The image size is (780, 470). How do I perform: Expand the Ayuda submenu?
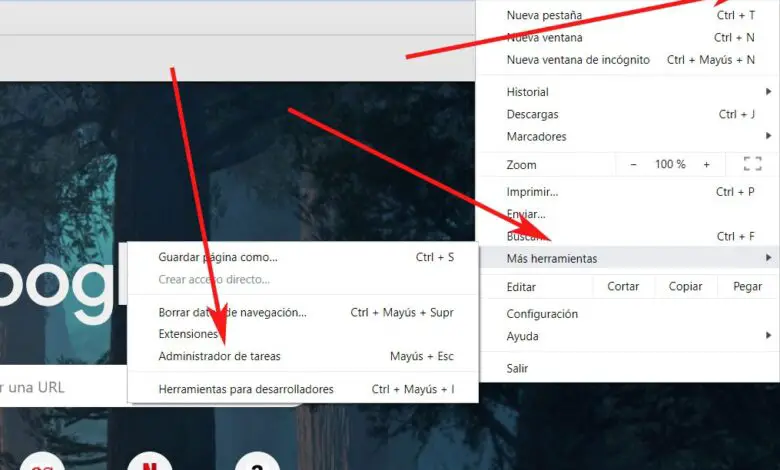(628, 336)
